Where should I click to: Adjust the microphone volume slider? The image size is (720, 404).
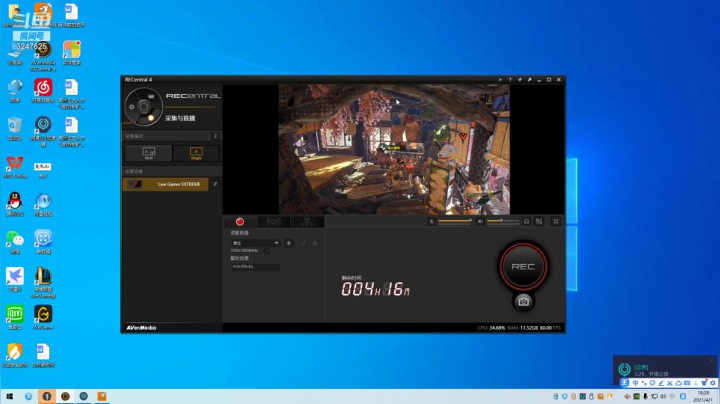455,221
